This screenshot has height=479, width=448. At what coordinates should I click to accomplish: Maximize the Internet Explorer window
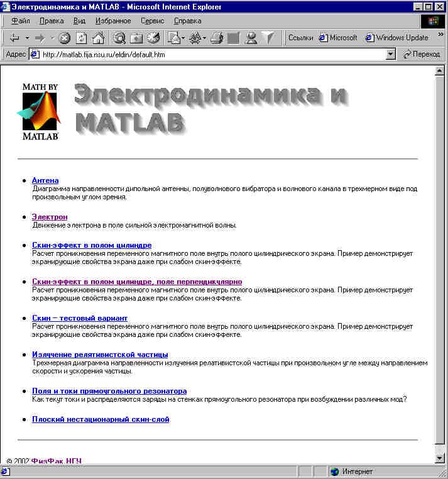(428, 7)
